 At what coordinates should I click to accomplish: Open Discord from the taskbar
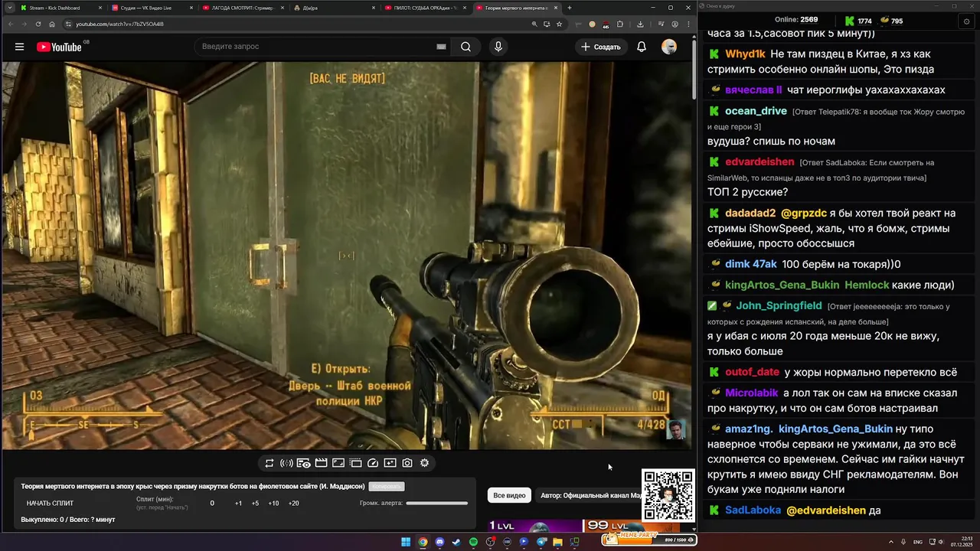(x=439, y=542)
